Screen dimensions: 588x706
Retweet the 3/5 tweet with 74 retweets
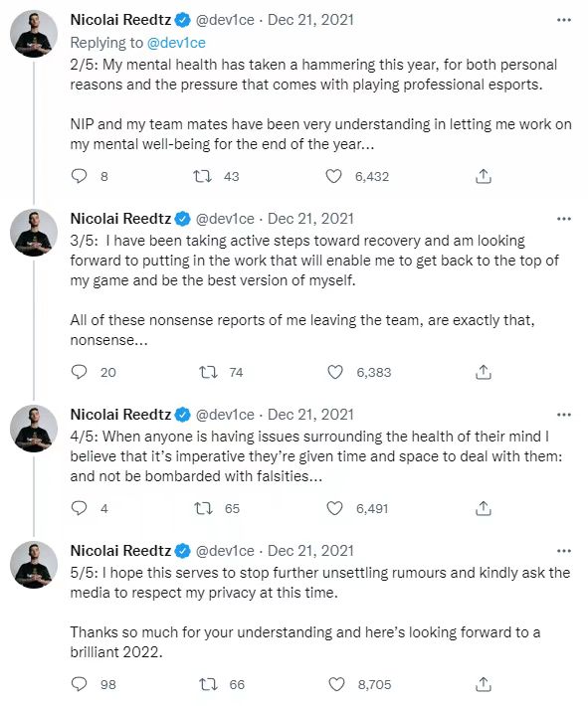point(208,372)
